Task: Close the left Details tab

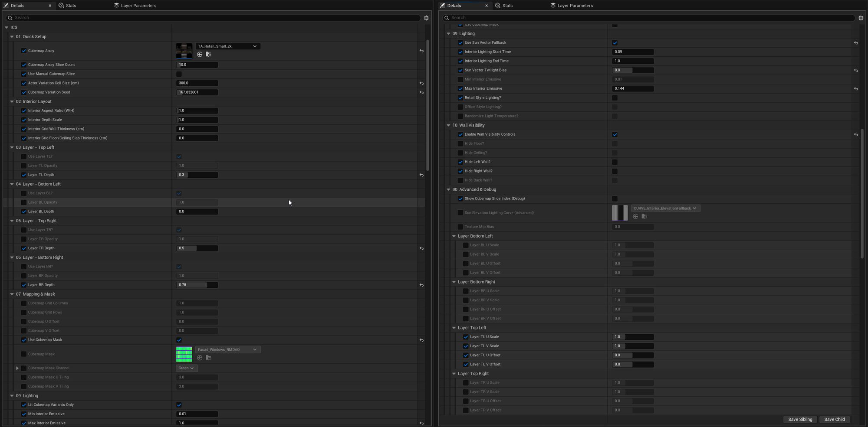Action: 50,6
